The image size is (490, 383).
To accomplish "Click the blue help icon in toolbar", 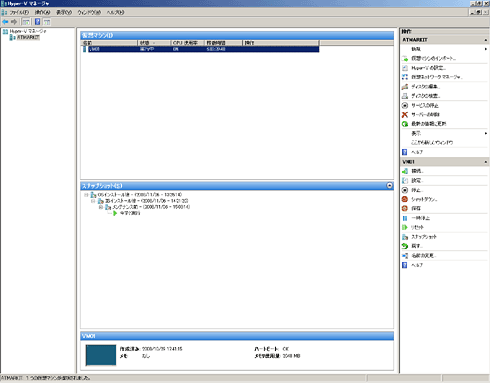I will click(37, 22).
